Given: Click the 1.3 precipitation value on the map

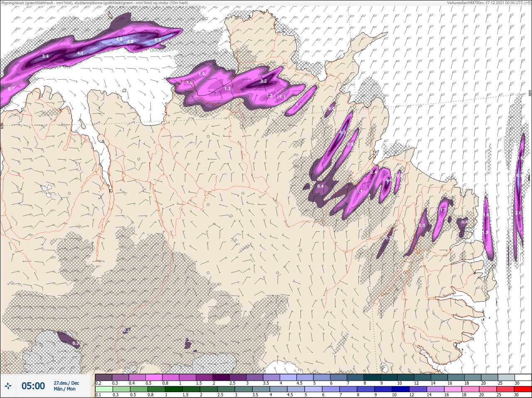Looking at the screenshot, I should 227,88.
